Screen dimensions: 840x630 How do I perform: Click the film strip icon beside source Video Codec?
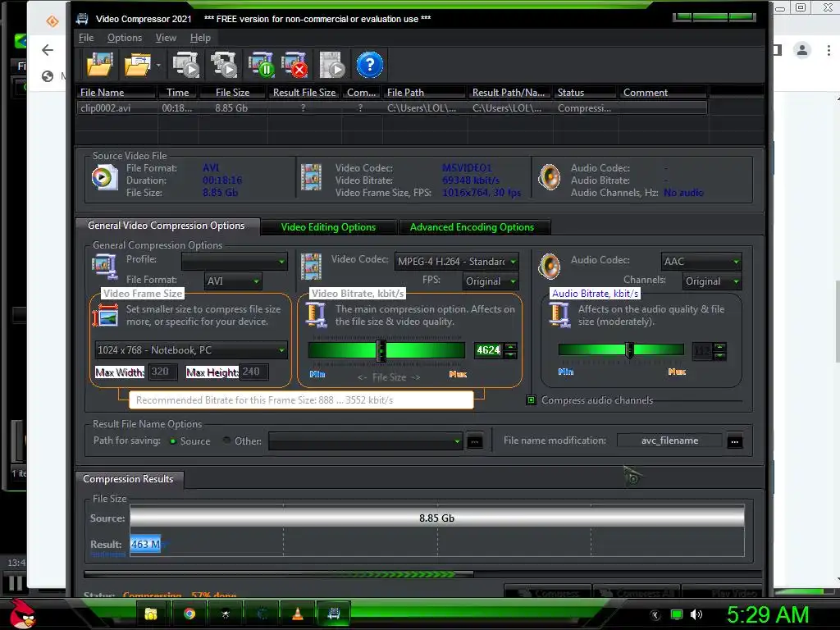311,177
